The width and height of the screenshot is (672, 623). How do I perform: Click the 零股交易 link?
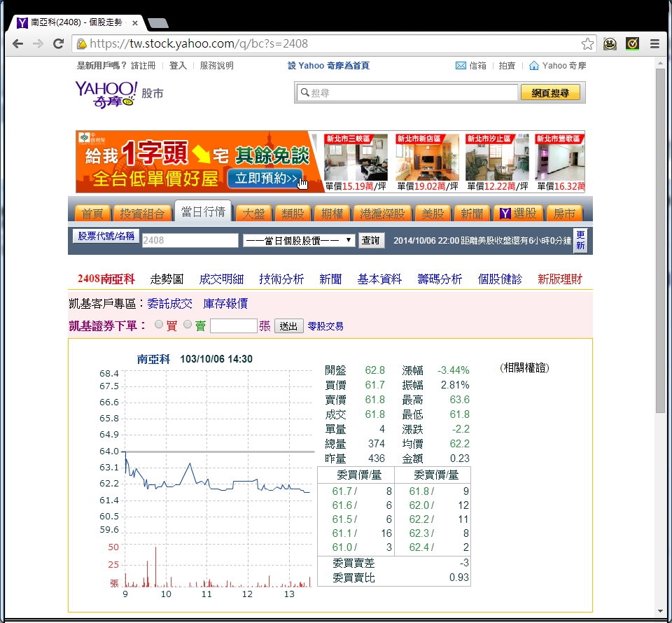click(x=325, y=326)
